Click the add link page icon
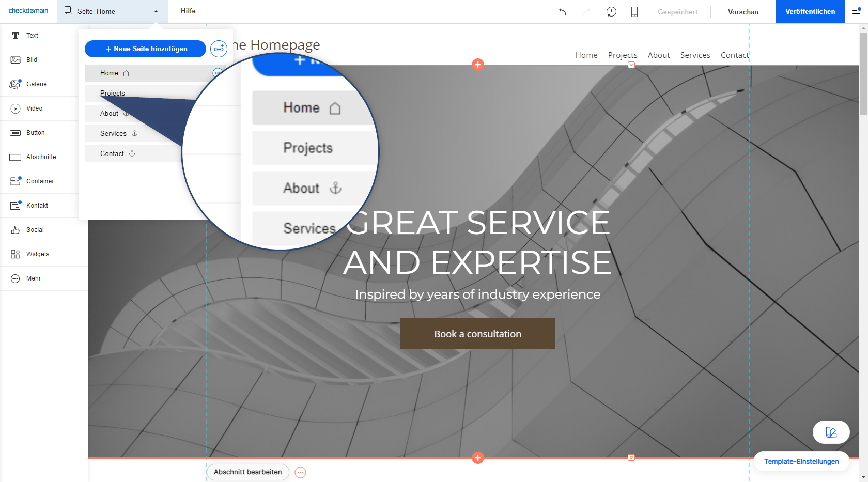Image resolution: width=868 pixels, height=482 pixels. click(219, 49)
